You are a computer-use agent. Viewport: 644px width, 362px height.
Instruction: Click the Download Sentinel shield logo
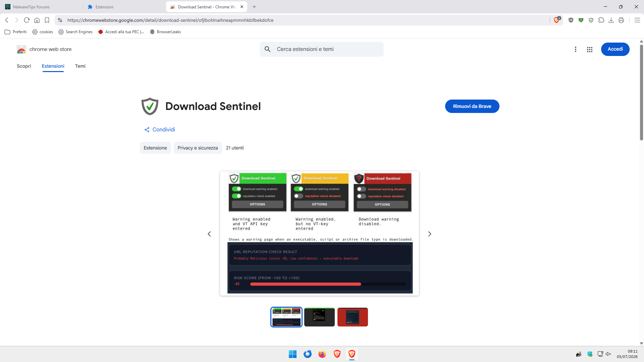[150, 106]
